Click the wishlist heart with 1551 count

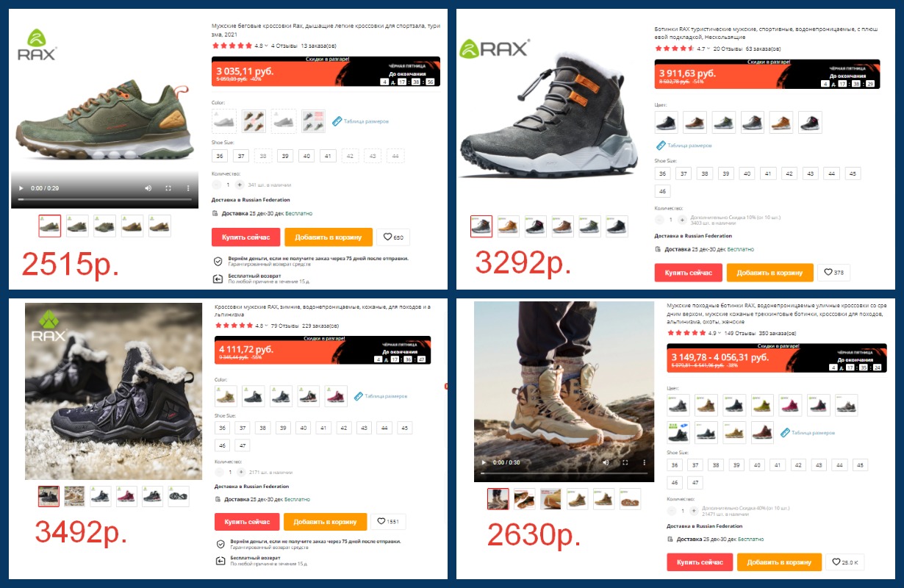388,522
